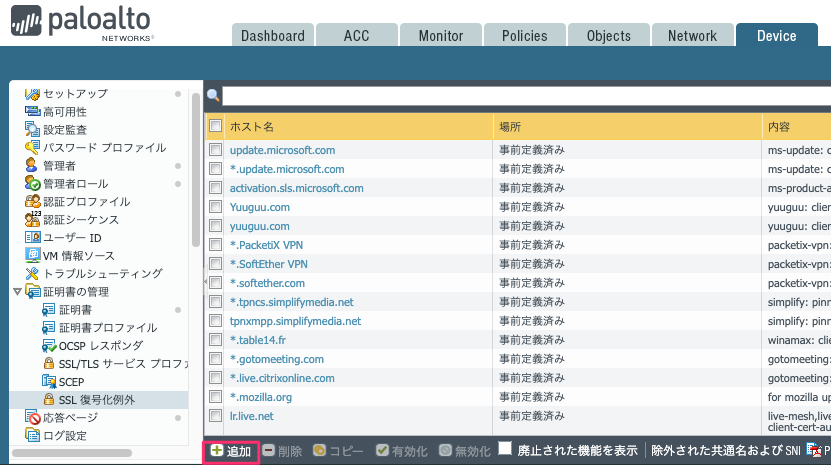Click the 応答ページ blocked icon
This screenshot has height=465, width=831.
click(x=32, y=417)
